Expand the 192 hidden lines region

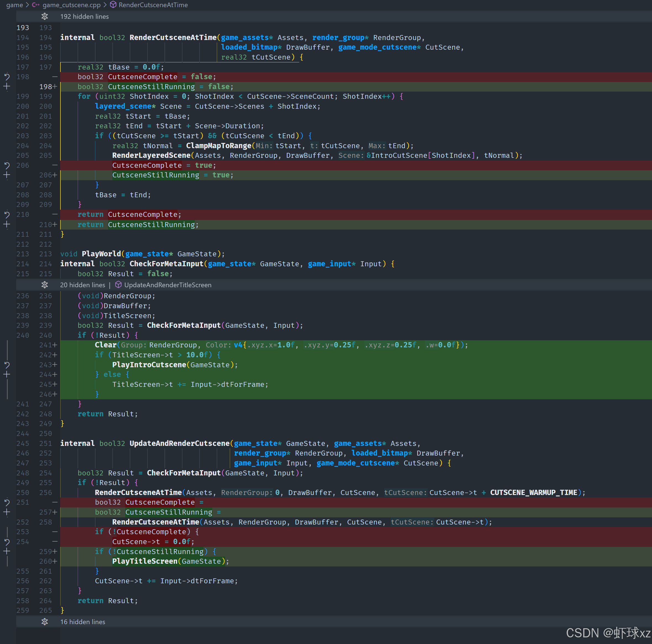[44, 17]
